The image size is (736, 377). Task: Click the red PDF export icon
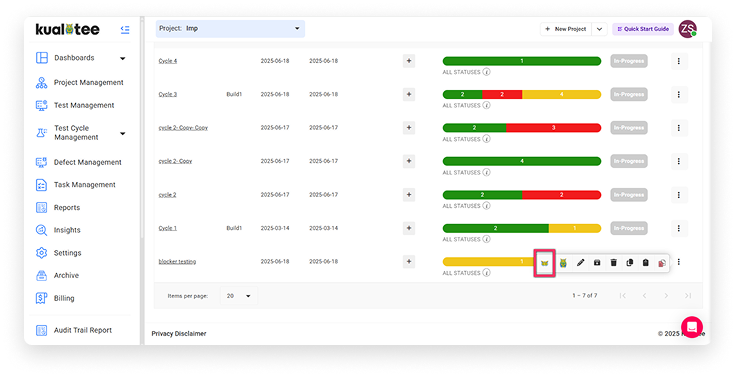coord(662,263)
